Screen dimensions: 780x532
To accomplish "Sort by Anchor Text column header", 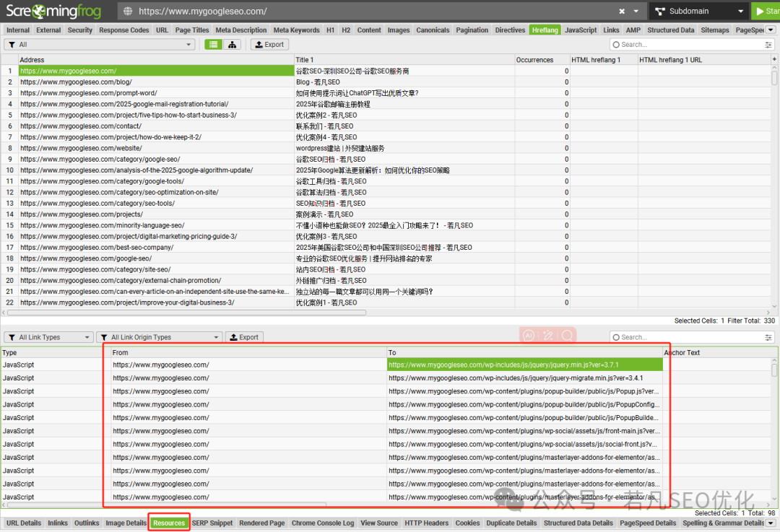I will [716, 352].
